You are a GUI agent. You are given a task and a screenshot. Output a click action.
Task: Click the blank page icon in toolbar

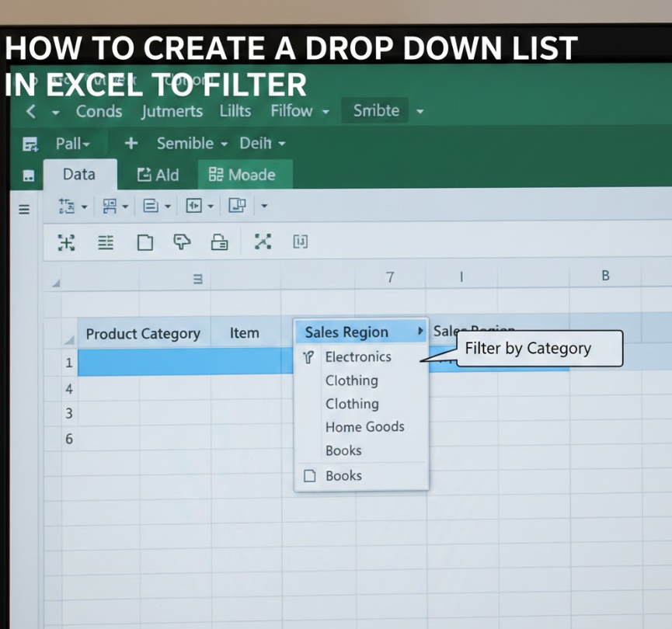(144, 243)
